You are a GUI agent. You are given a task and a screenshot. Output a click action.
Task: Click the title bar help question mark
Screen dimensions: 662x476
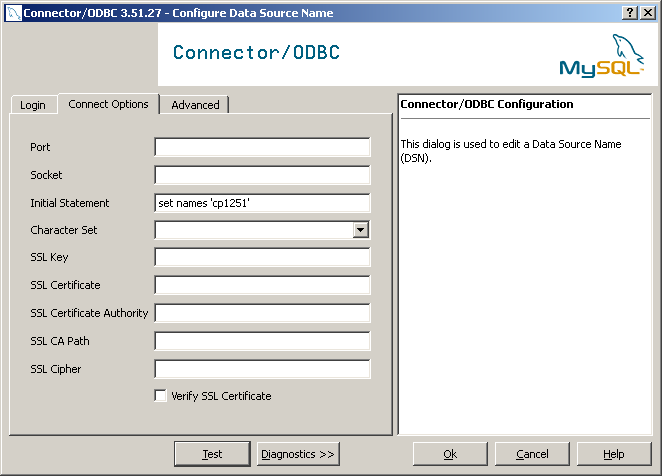(631, 12)
